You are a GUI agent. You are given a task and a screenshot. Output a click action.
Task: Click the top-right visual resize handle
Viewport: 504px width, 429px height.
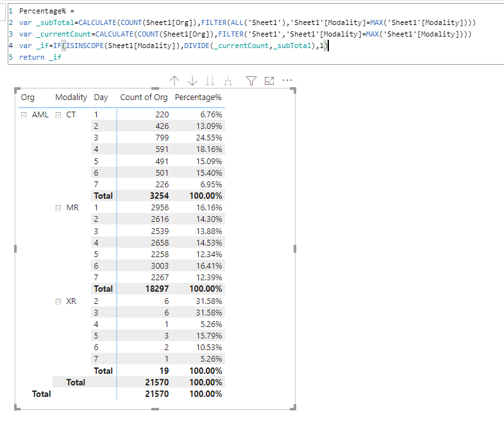[293, 90]
